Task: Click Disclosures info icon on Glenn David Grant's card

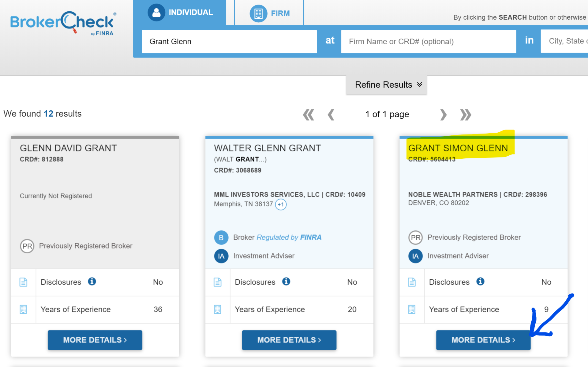Action: click(x=92, y=282)
